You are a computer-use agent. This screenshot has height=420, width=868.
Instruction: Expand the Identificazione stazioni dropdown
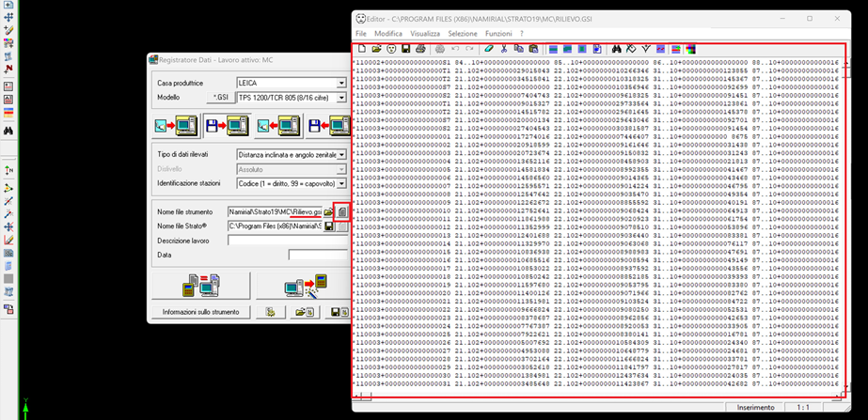pyautogui.click(x=341, y=182)
